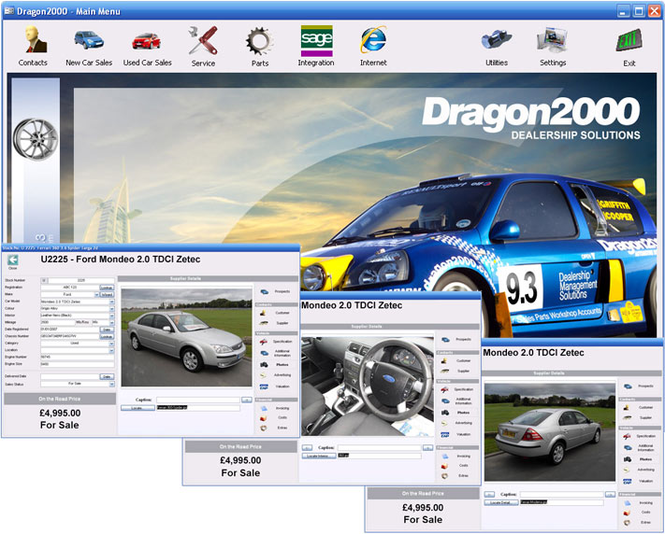Open Additional Information in U2225 window sidebar
The width and height of the screenshot is (665, 534).
click(x=276, y=353)
